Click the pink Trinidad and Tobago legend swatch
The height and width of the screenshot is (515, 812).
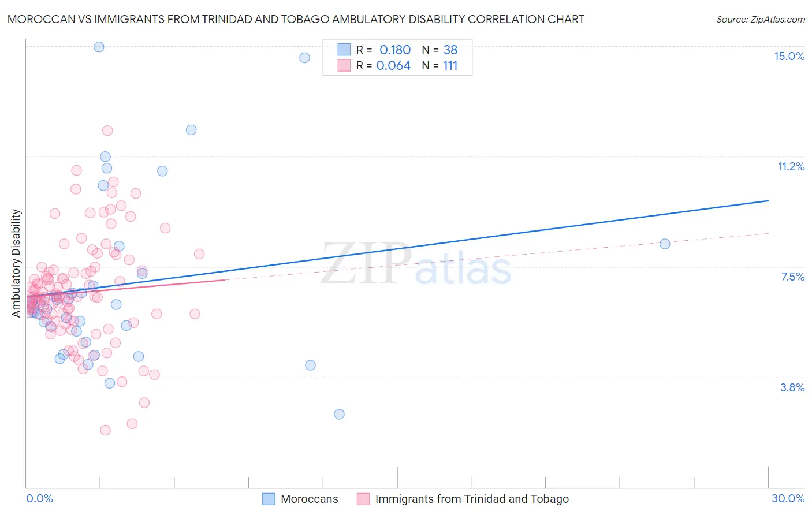pos(363,499)
